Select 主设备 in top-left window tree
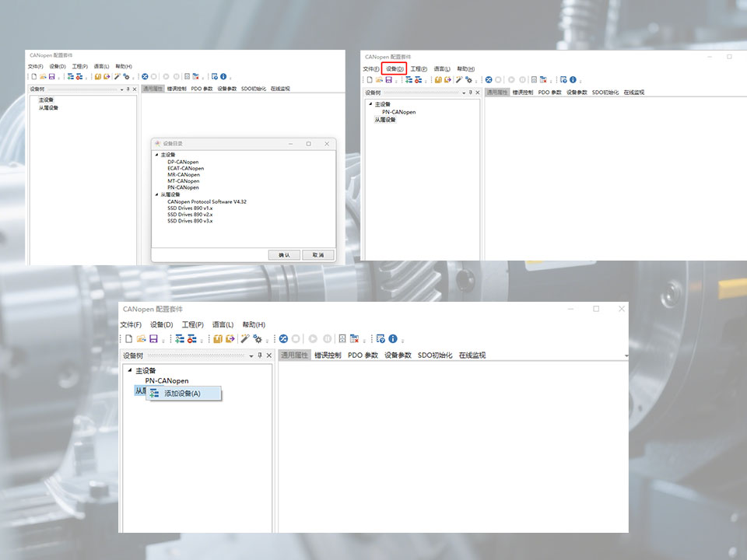Viewport: 747px width, 560px height. click(46, 100)
